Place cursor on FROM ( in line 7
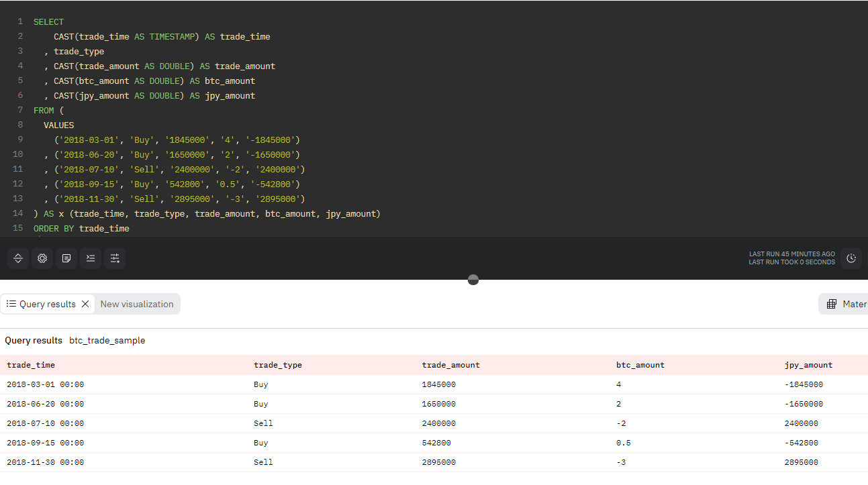Viewport: 868px width, 485px height. coord(49,111)
